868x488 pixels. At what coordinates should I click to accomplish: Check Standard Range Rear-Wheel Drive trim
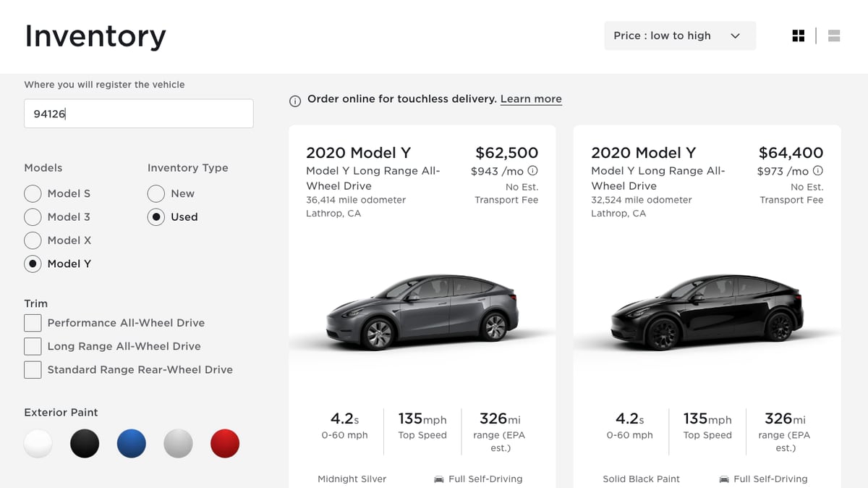[33, 369]
